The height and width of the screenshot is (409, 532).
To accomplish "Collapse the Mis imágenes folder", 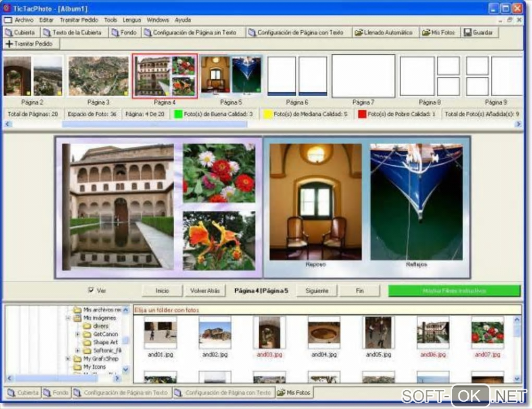I will coord(68,318).
